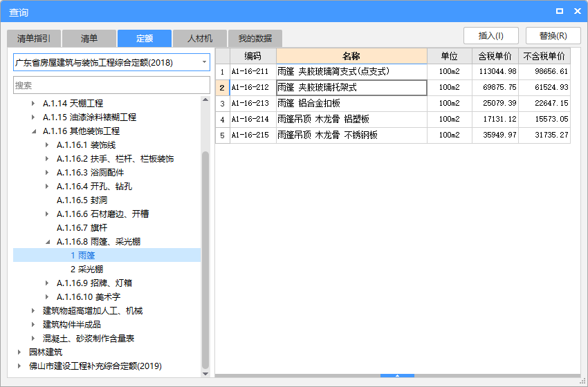Viewport: 588px width, 387px height.
Task: Expand 建筑物超高增加人工、机械 node
Action: [33, 311]
